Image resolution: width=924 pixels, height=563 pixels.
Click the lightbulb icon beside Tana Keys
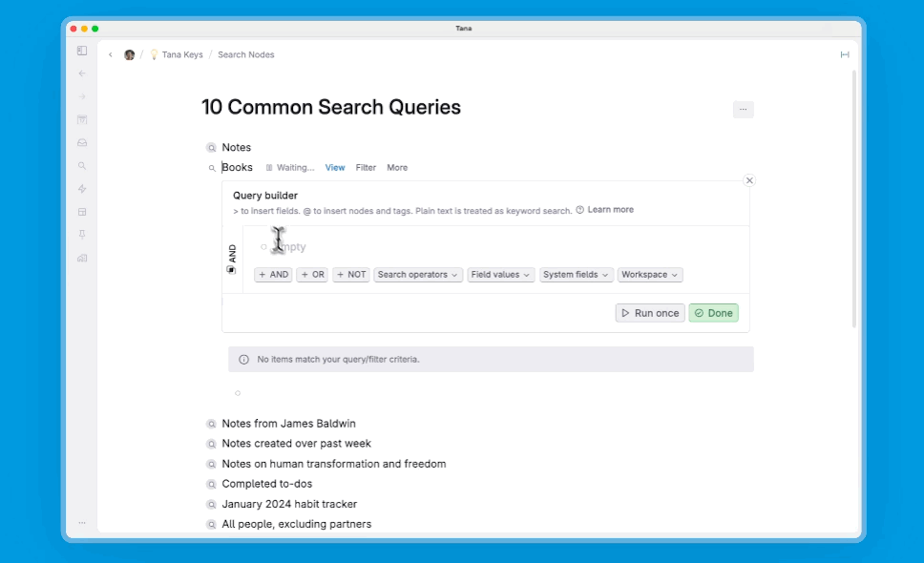[x=154, y=54]
